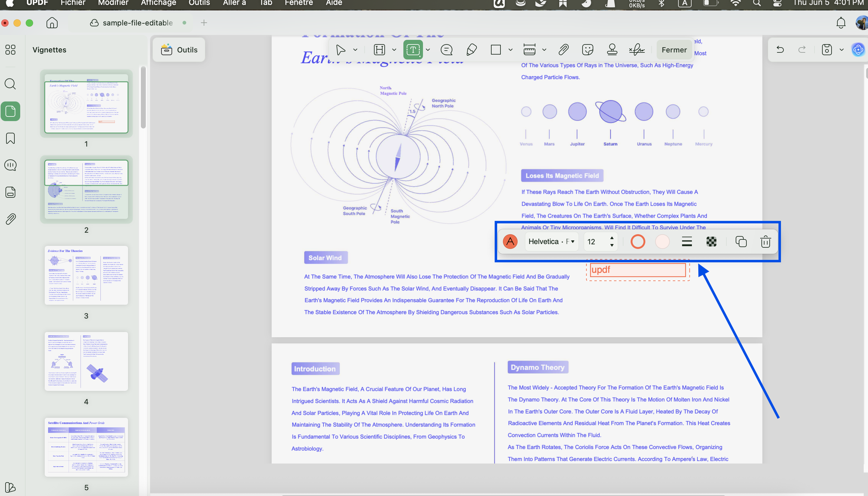
Task: Click inside the updf text box
Action: [638, 270]
